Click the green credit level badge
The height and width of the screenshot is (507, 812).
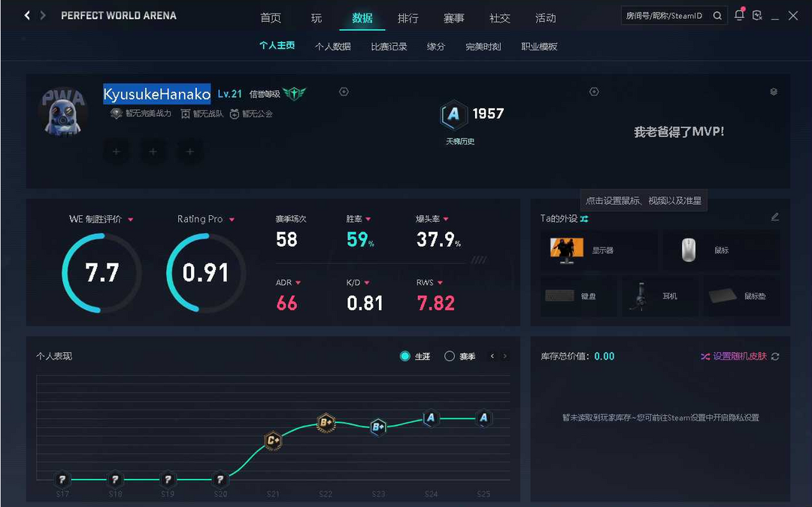coord(295,93)
